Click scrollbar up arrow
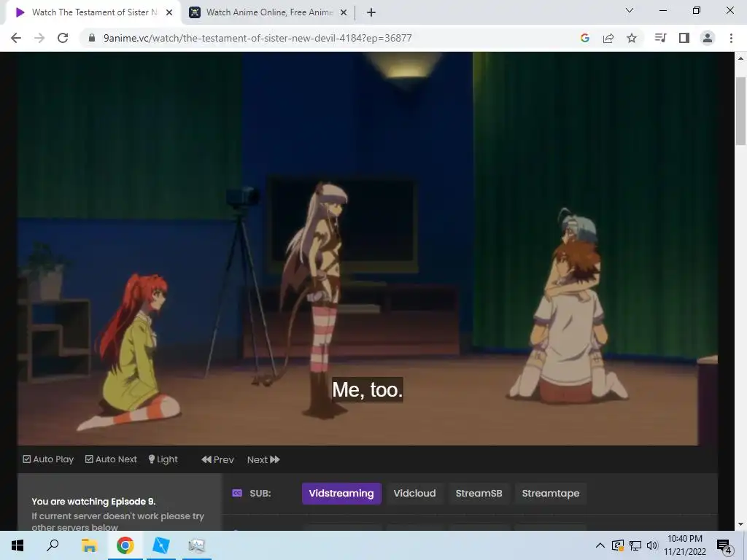Screen dimensions: 747x560 point(740,58)
